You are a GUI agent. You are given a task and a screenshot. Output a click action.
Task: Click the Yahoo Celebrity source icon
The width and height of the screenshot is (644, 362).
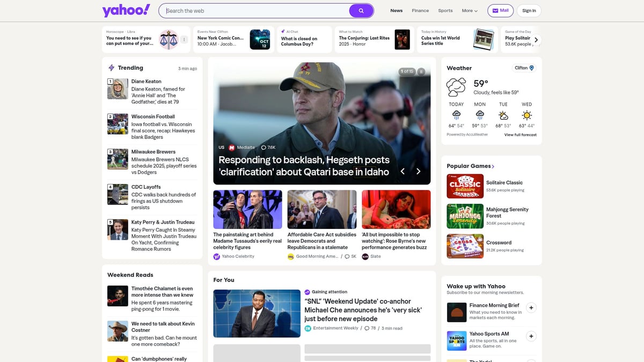[216, 256]
